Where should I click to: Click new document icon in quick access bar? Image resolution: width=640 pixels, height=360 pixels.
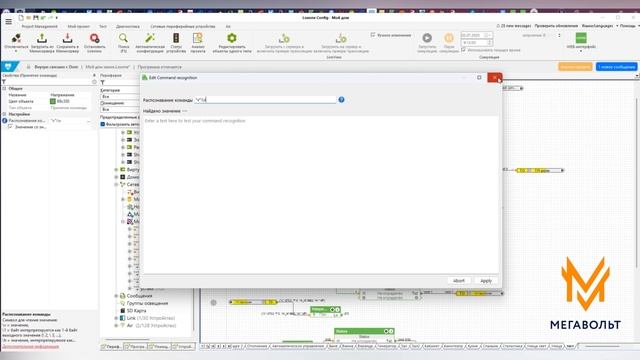tap(21, 18)
